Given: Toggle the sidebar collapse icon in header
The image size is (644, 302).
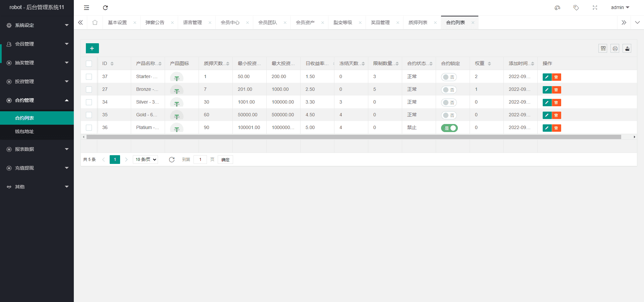Looking at the screenshot, I should pos(87,8).
